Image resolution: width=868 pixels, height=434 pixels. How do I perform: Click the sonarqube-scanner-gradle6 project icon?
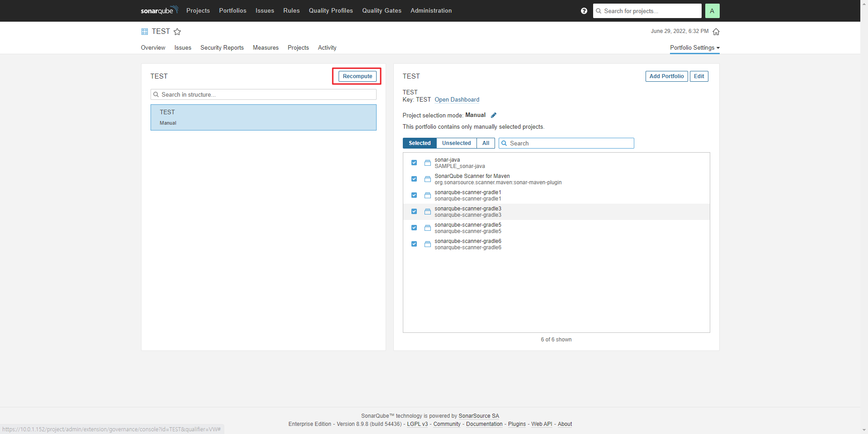(427, 244)
